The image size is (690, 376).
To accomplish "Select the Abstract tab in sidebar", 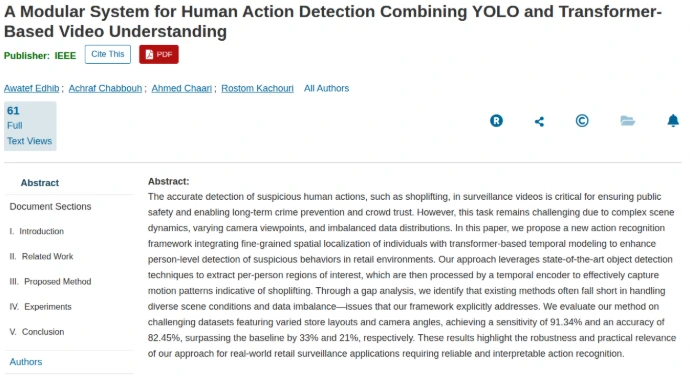I will coord(40,183).
